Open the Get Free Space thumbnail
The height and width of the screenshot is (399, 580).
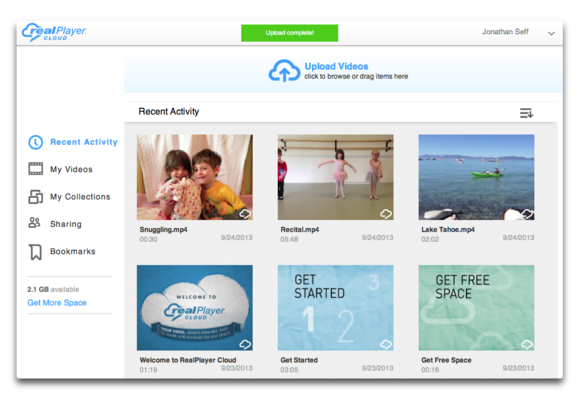(x=476, y=308)
